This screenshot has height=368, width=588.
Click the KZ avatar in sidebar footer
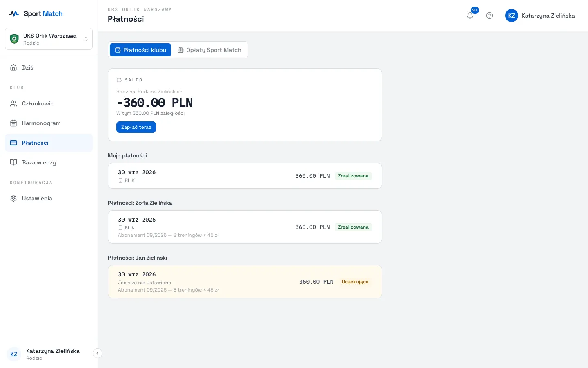click(x=14, y=354)
